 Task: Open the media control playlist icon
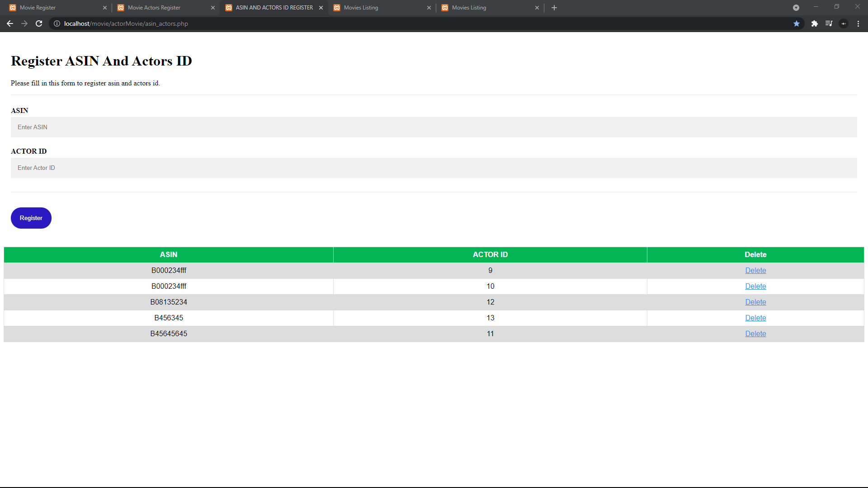829,23
